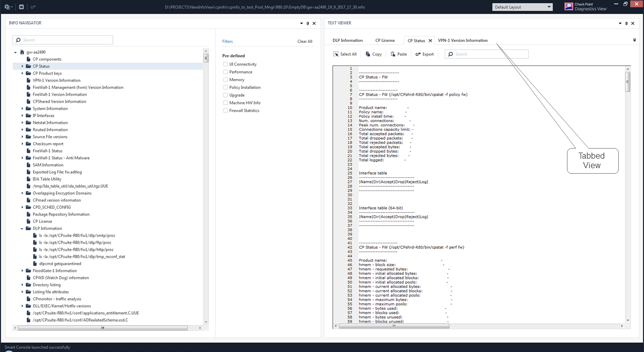Select the CP Status tab
Viewport: 644px width, 352px height.
(416, 41)
